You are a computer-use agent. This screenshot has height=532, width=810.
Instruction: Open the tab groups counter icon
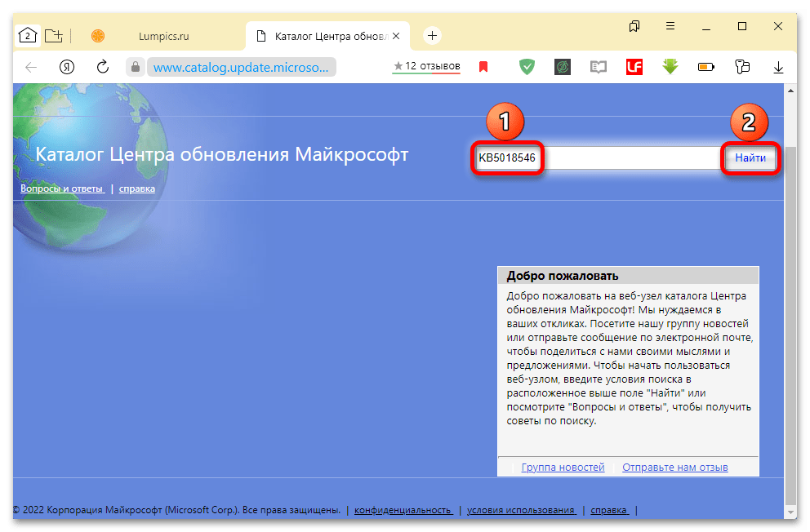[28, 35]
